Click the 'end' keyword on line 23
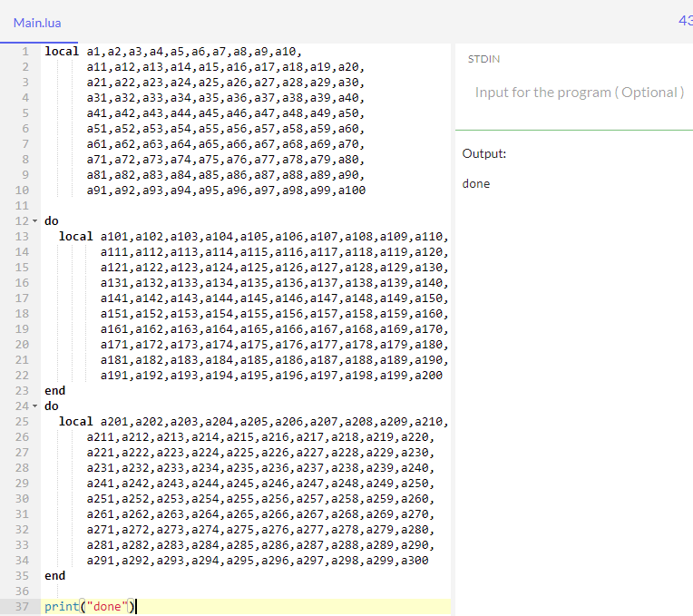The height and width of the screenshot is (616, 693). pos(54,391)
